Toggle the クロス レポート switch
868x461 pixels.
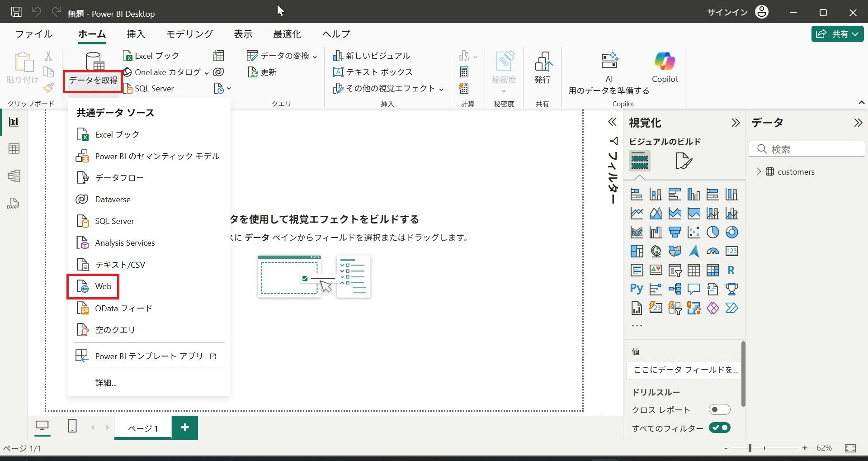pyautogui.click(x=719, y=410)
